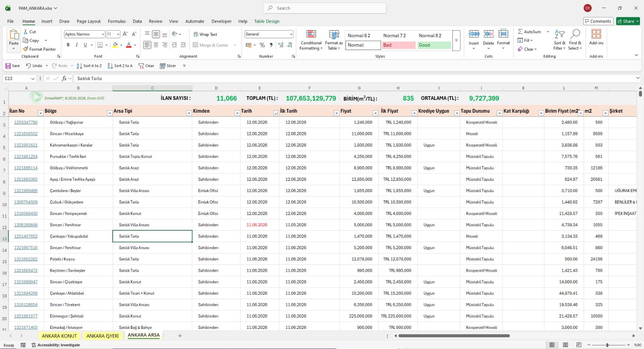Toggle align left
The width and height of the screenshot is (644, 349).
coord(147,45)
